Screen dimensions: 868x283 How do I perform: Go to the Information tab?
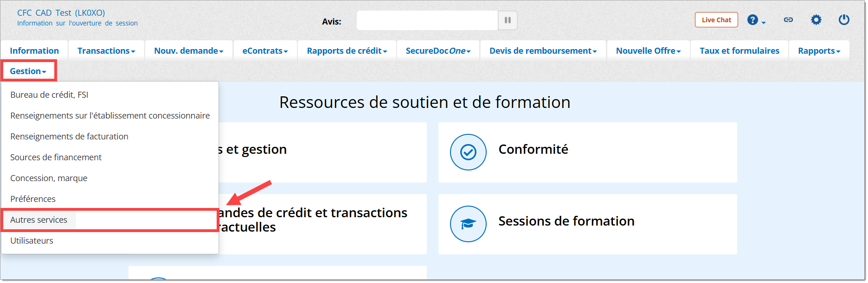pyautogui.click(x=34, y=51)
